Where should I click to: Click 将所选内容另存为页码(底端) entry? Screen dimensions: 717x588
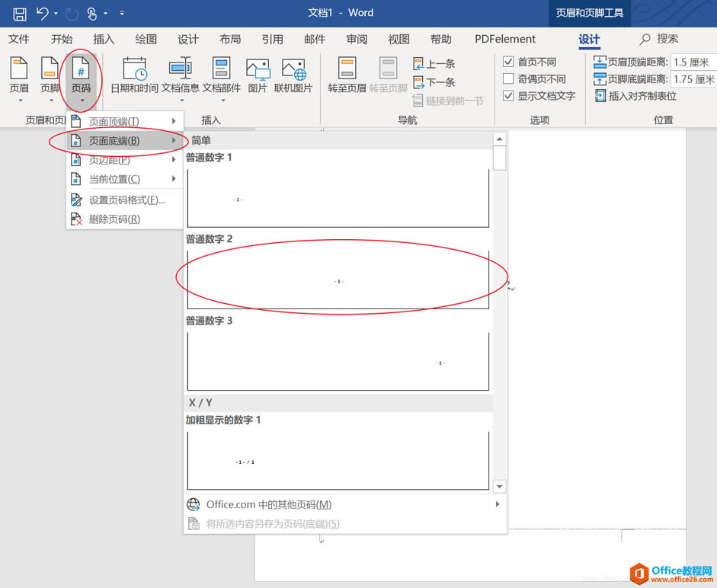pyautogui.click(x=345, y=523)
